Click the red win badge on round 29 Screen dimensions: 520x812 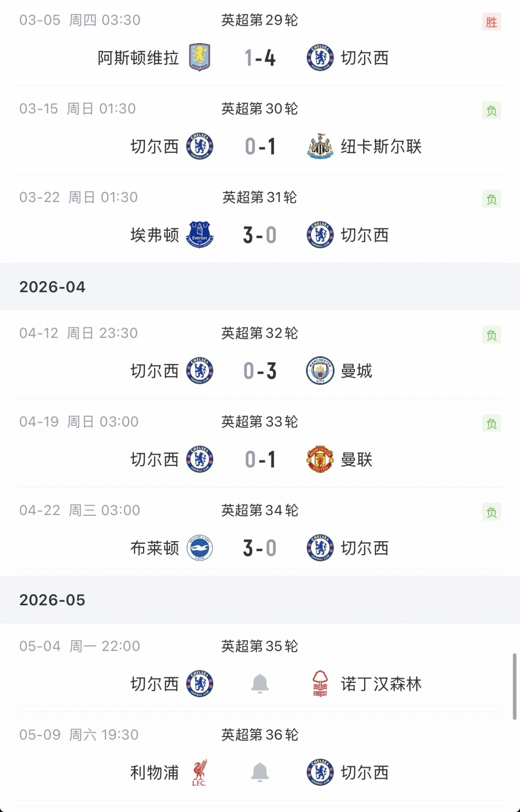(x=492, y=22)
